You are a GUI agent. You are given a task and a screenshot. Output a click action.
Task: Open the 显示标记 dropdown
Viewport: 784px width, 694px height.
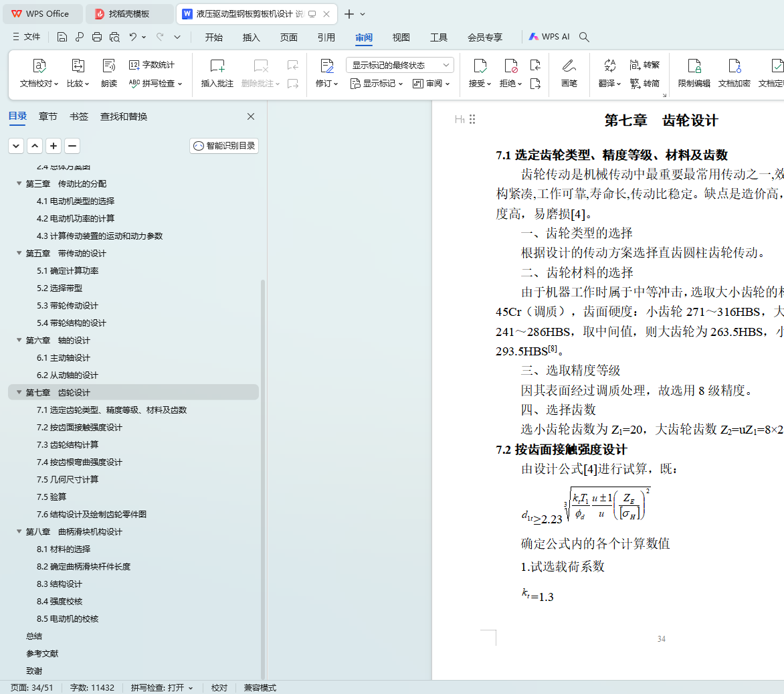coord(377,84)
